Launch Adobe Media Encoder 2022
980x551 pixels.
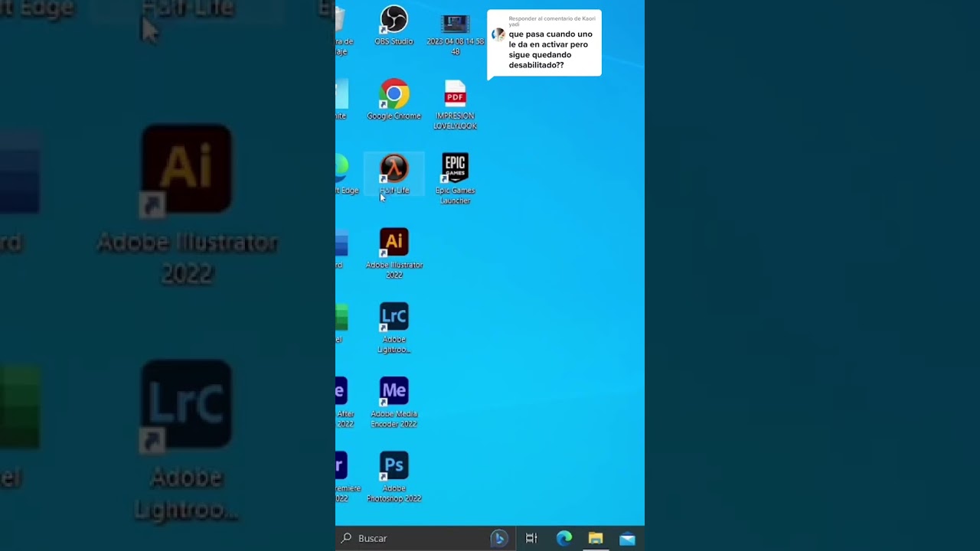(x=394, y=403)
